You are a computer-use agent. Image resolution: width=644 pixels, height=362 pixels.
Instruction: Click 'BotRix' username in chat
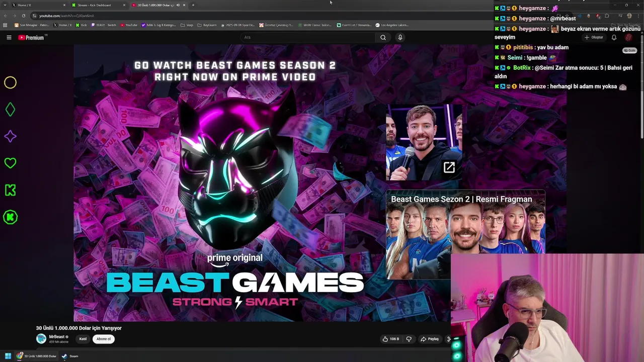coord(522,67)
